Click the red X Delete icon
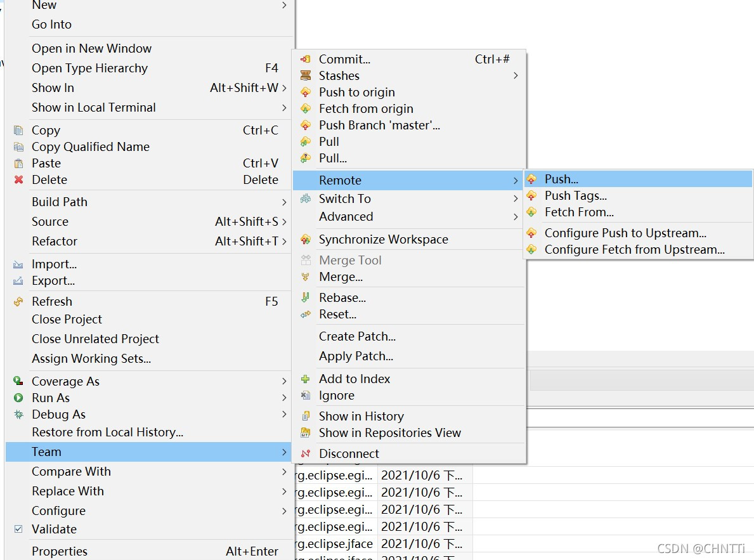 (18, 179)
